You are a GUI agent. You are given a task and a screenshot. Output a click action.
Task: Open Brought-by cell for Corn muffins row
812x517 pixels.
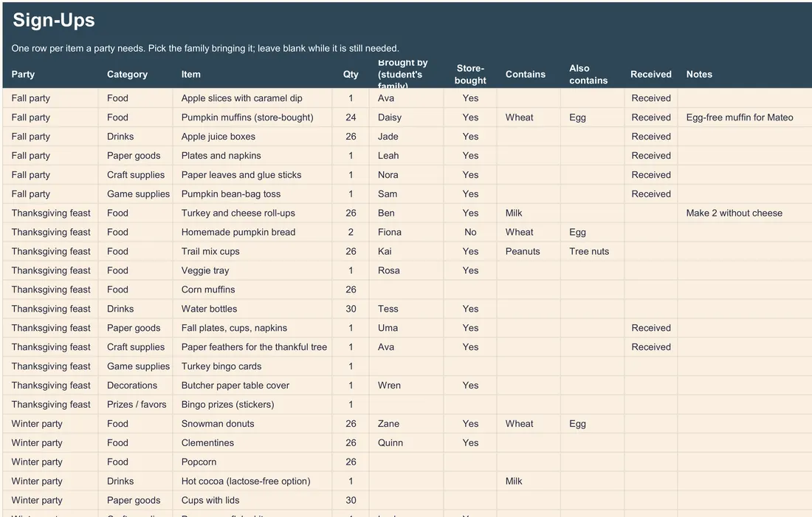click(x=406, y=290)
